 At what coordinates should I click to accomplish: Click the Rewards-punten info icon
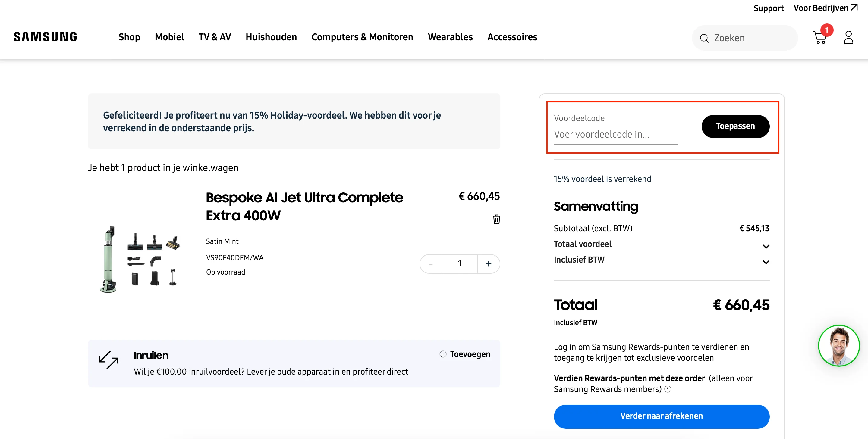pos(668,390)
